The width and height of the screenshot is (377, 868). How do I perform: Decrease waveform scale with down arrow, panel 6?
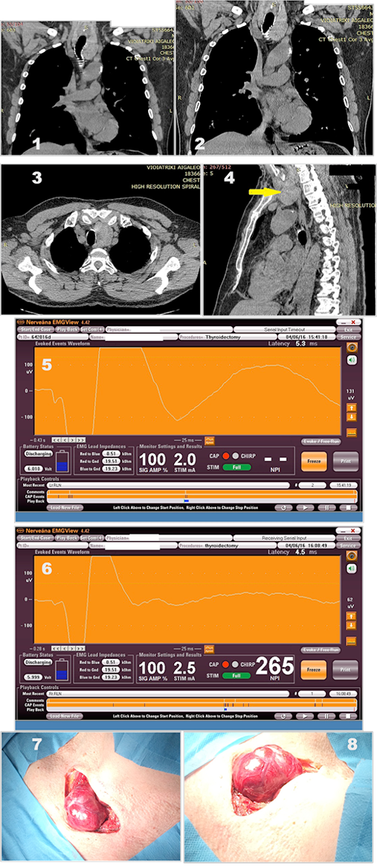[350, 625]
